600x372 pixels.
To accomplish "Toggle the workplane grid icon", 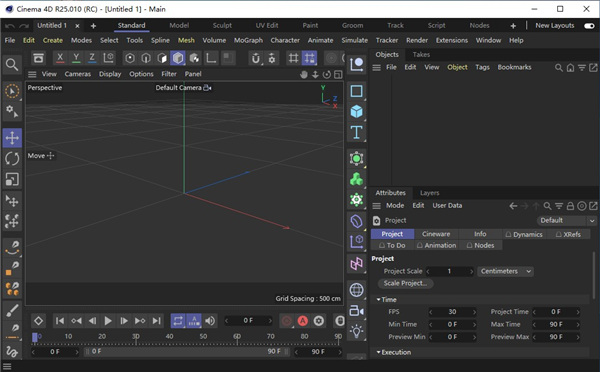I will coord(293,58).
